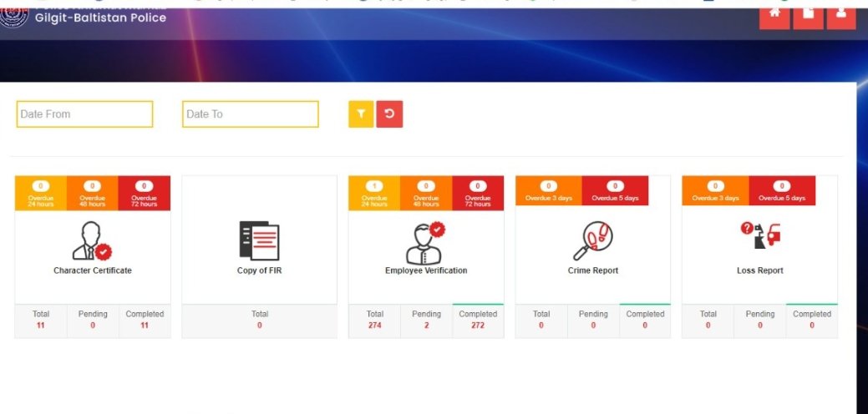Reset filters with red refresh button
Viewport: 868px width, 414px height.
(x=389, y=114)
